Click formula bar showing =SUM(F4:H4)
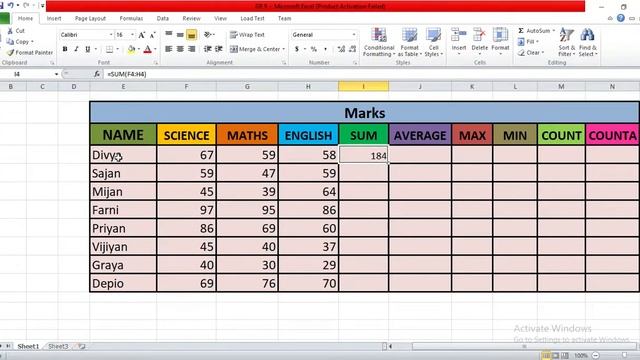 tap(371, 74)
